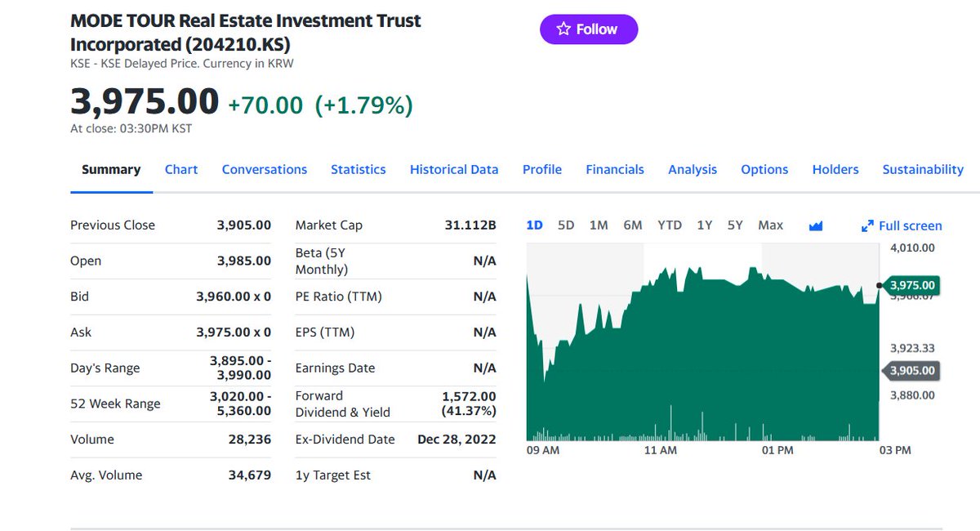Switch chart range to 1M
Screen dimensions: 980x531
pos(599,225)
